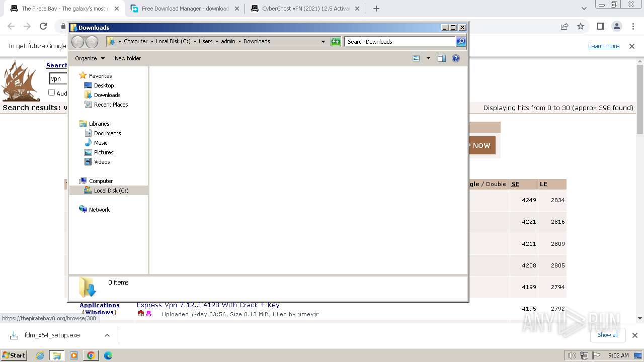Image resolution: width=644 pixels, height=362 pixels.
Task: Close the CyberGhost VPN tab
Action: click(358, 9)
